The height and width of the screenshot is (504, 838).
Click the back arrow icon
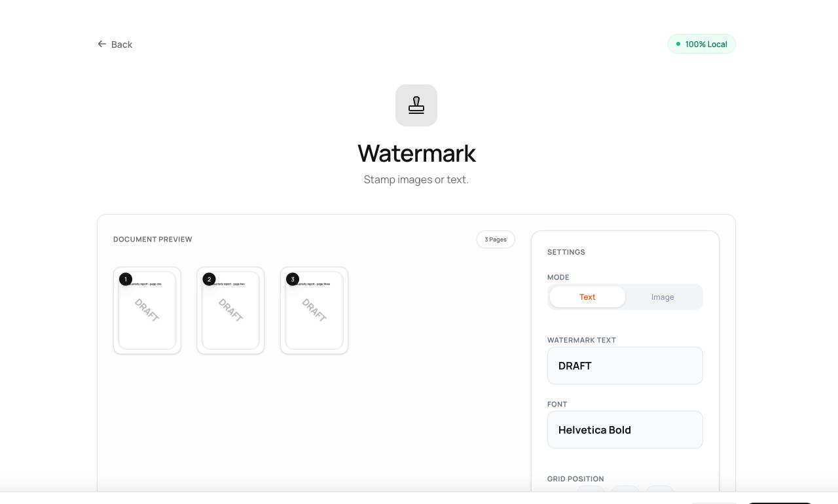(101, 44)
